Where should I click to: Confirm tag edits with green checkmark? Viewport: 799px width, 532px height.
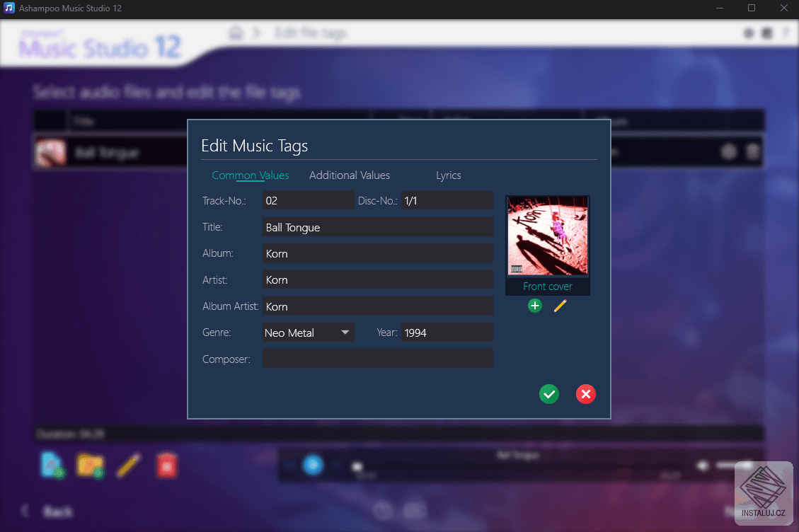coord(548,394)
